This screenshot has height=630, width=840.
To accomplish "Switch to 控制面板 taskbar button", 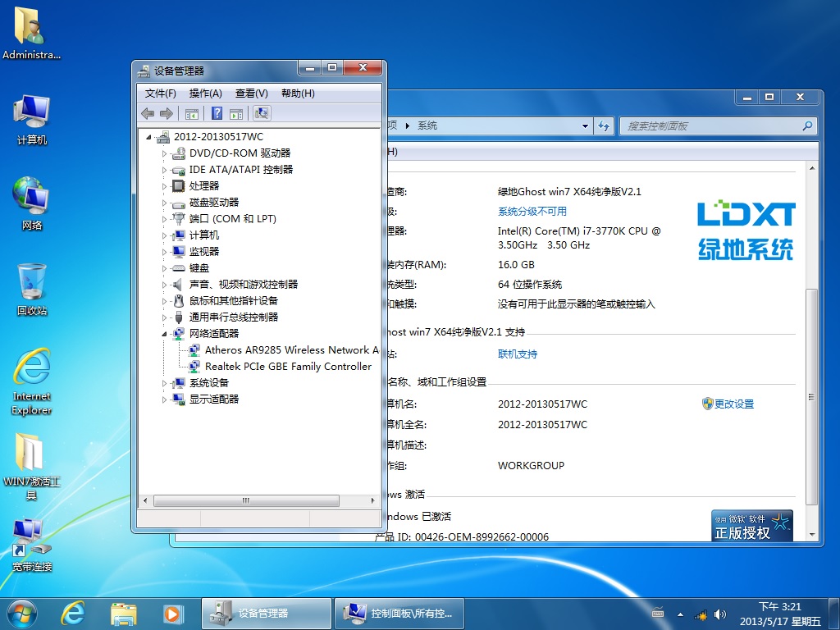I will 399,614.
